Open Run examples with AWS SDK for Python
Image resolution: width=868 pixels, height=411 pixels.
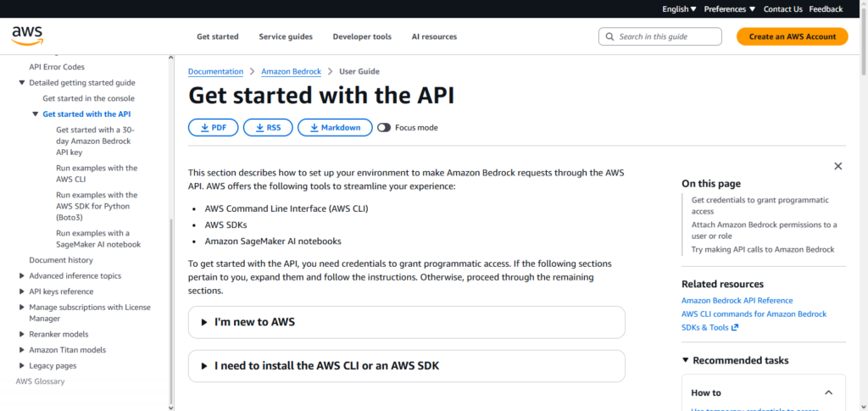pos(97,206)
